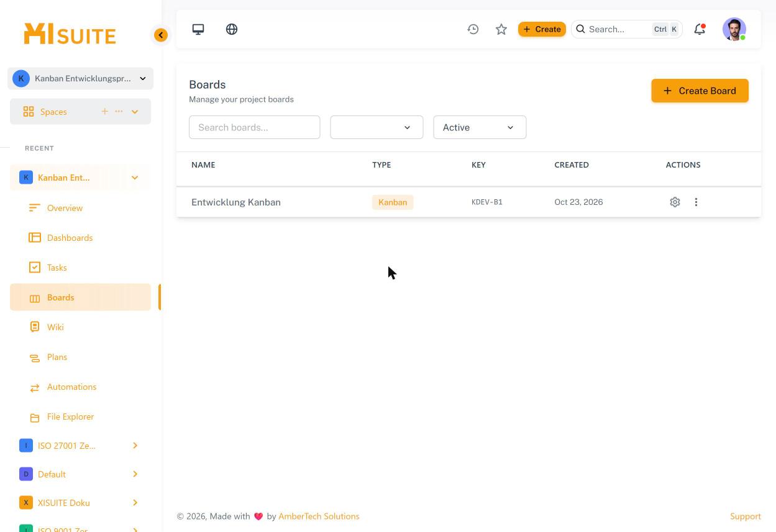Click the ISO 27001 space badge icon
Viewport: 776px width, 532px height.
[x=26, y=446]
